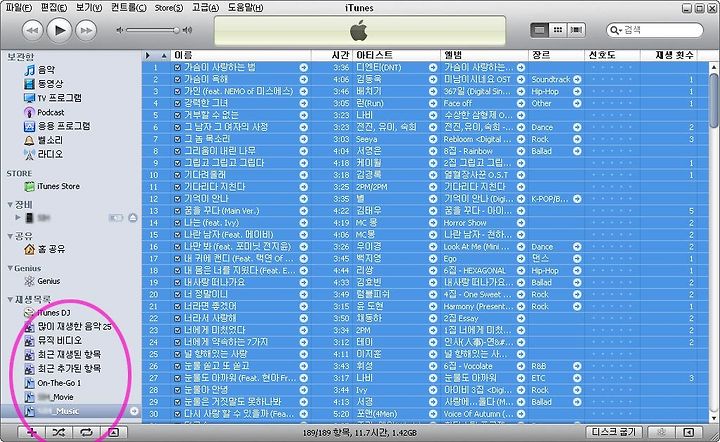Open 컨트롤 menu
The width and height of the screenshot is (720, 442).
tap(129, 8)
